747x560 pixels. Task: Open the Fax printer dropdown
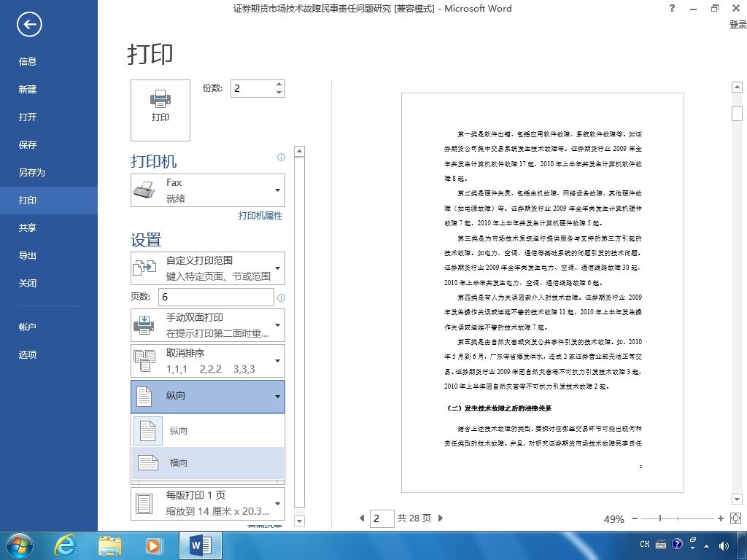coord(208,190)
